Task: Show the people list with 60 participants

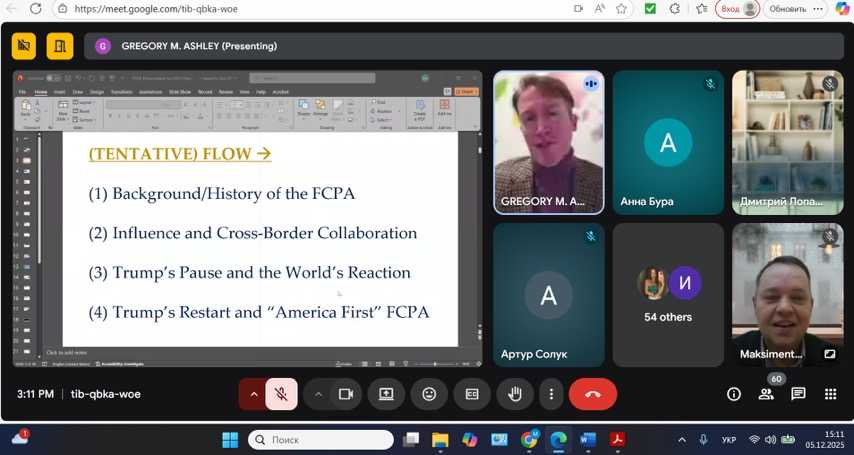Action: [x=766, y=394]
